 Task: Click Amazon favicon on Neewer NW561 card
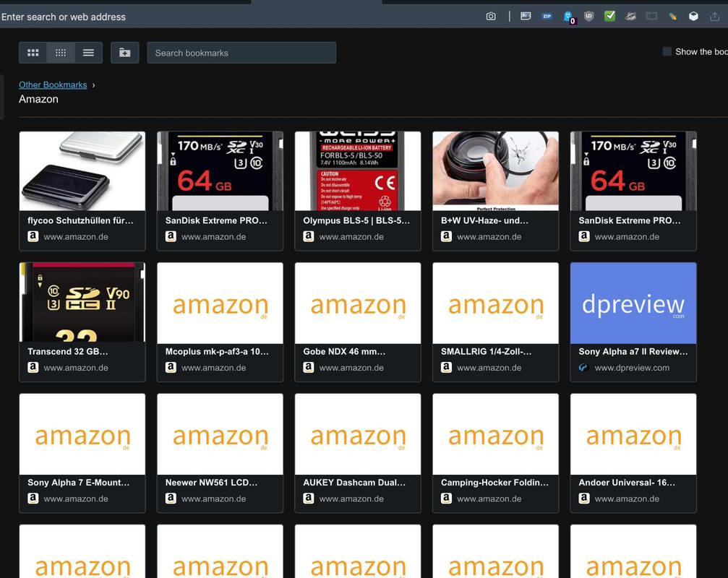[171, 499]
